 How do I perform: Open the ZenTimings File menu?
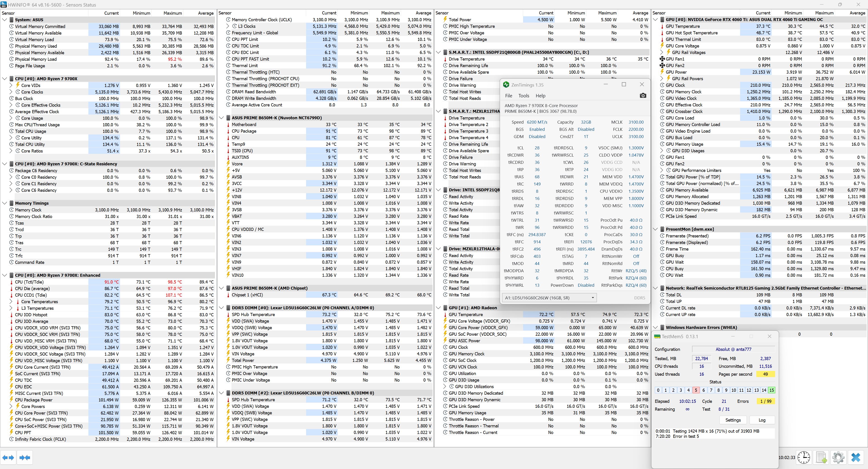pos(508,96)
